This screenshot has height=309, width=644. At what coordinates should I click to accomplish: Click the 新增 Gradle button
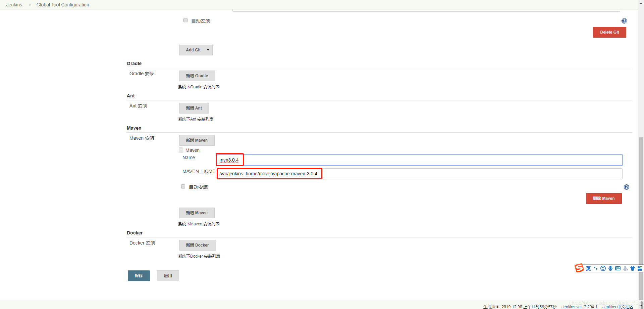click(x=197, y=76)
